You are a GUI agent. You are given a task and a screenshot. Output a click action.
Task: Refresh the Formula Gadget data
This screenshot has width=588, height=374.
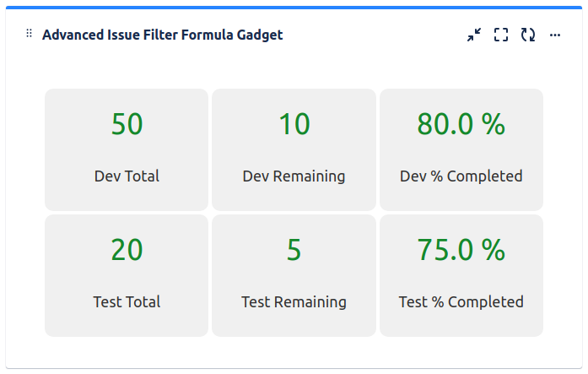click(528, 35)
